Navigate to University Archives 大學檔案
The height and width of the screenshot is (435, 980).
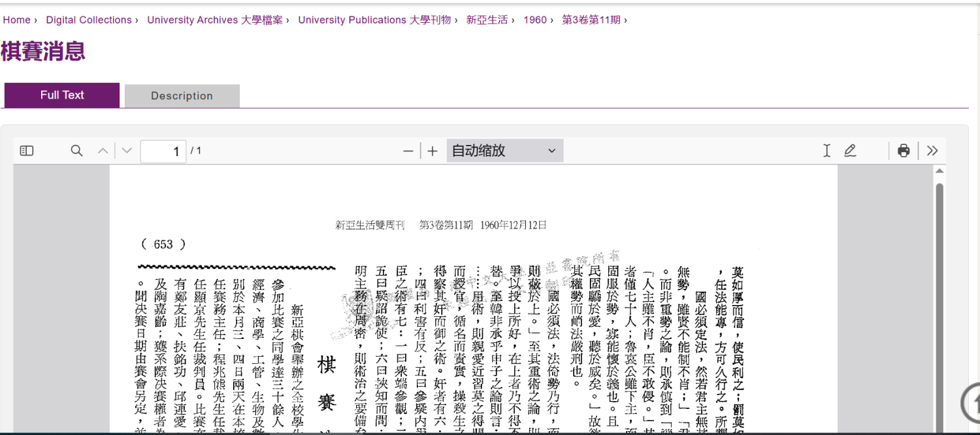click(216, 20)
